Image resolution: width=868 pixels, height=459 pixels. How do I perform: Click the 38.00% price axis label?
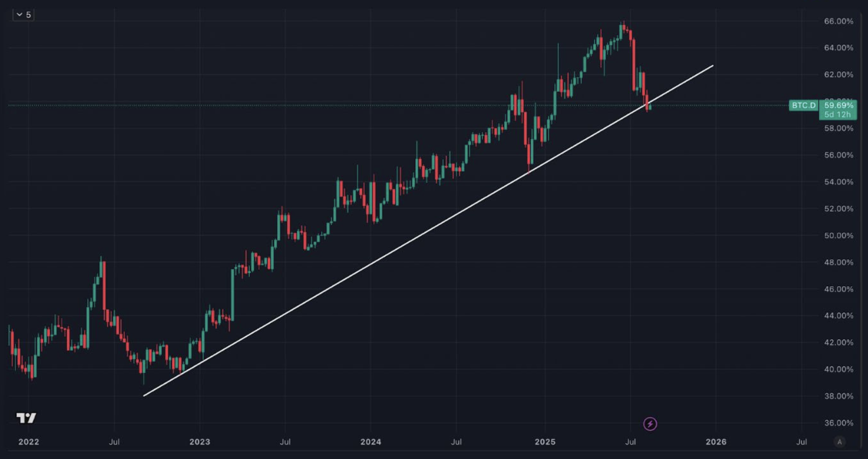click(x=839, y=396)
